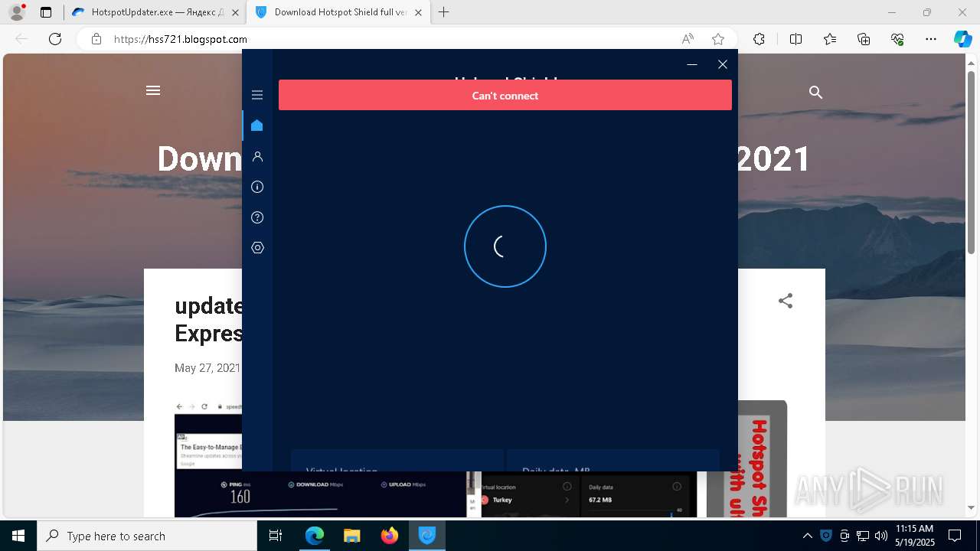
Task: Close the Download Hotspot Shield tab
Action: pos(419,12)
